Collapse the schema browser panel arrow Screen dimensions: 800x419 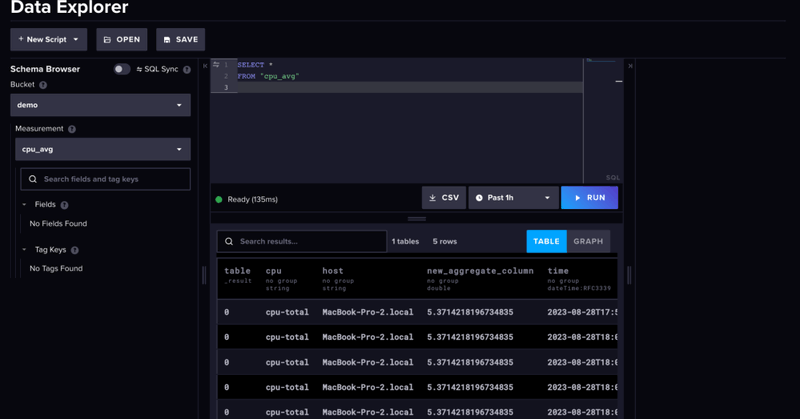pos(205,66)
